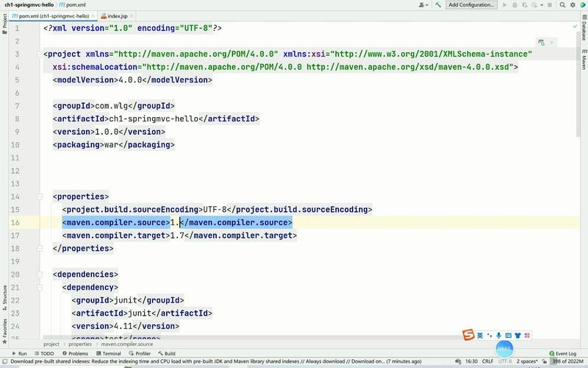Collapse the project tag fold marker

tap(40, 54)
